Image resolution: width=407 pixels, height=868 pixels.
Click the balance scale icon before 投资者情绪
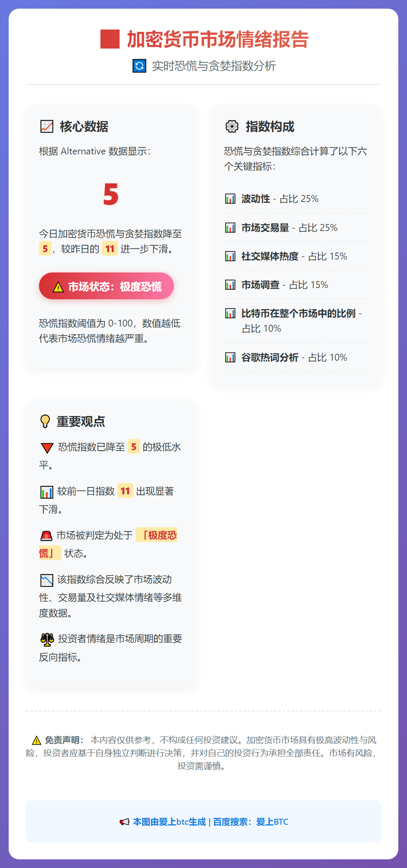coord(47,639)
